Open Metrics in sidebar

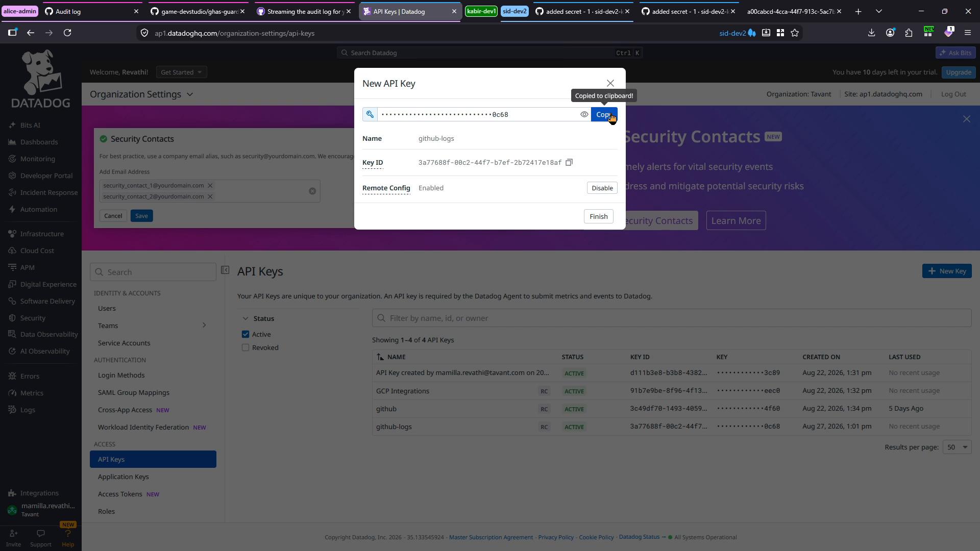tap(32, 393)
